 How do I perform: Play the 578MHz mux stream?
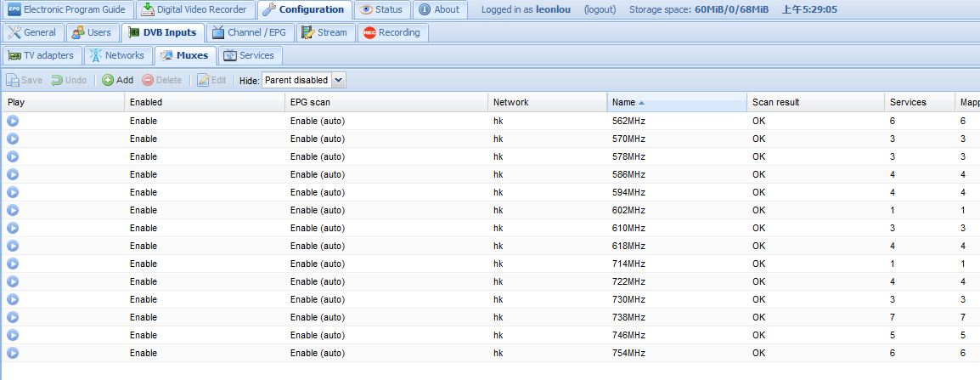pyautogui.click(x=13, y=156)
